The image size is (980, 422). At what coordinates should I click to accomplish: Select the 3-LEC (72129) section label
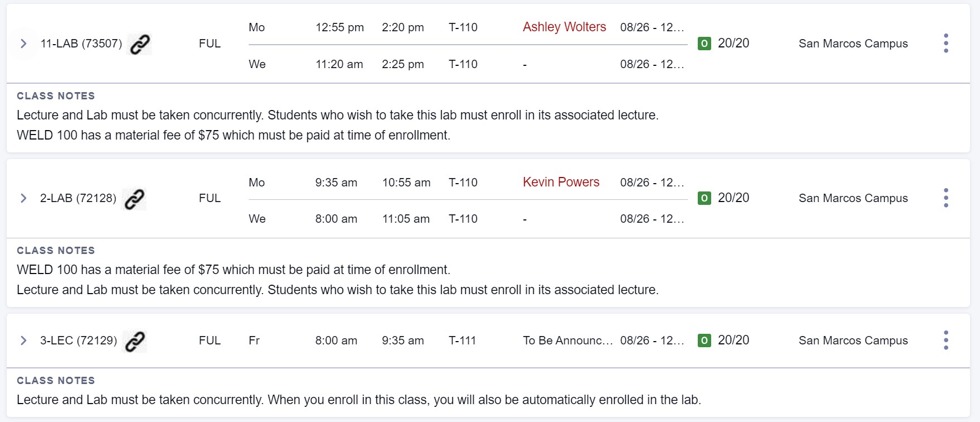78,341
